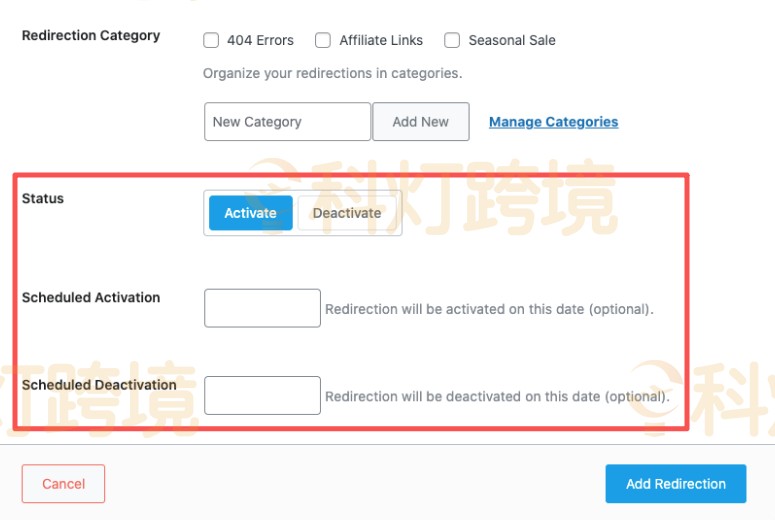
Task: Click the "Seasonal Sale" label text
Action: click(512, 41)
